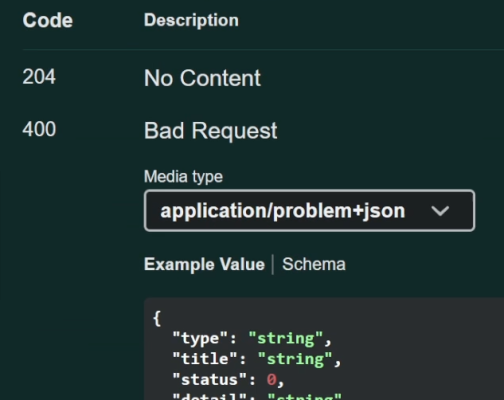Screen dimensions: 504x400
Task: Click the Code column header
Action: coord(48,20)
